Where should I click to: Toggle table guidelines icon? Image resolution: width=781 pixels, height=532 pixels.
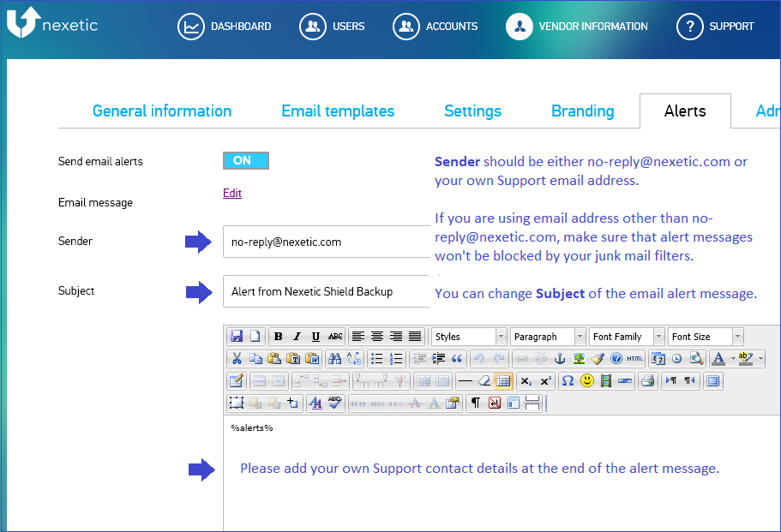click(503, 381)
